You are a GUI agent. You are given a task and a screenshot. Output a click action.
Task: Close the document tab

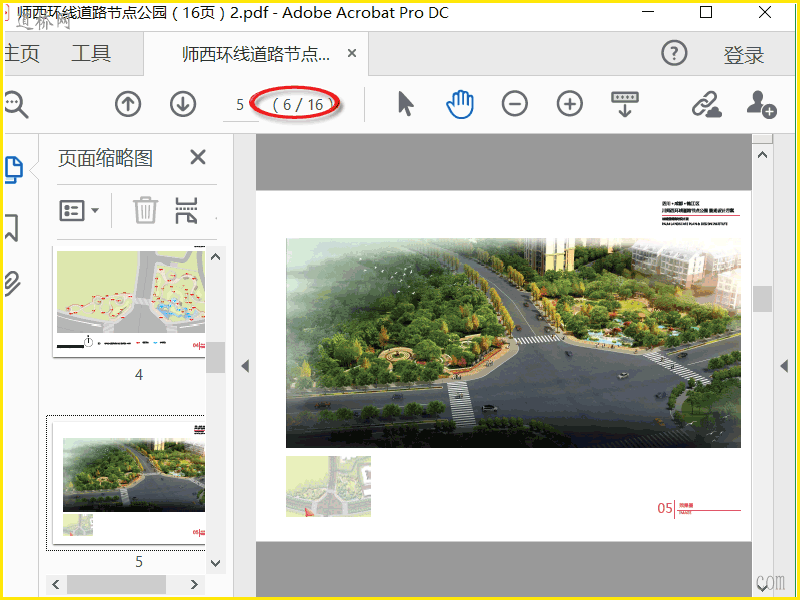click(x=352, y=53)
